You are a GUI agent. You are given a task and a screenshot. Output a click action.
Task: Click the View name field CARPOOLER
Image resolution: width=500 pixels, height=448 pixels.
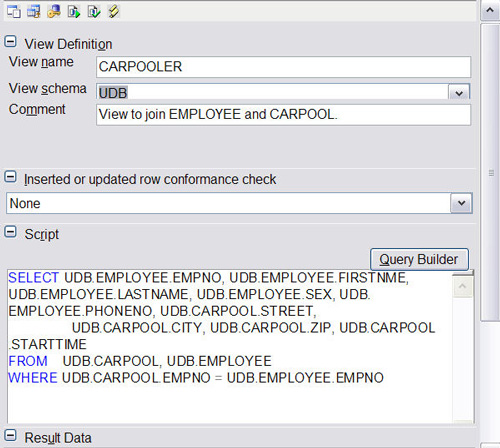point(283,67)
